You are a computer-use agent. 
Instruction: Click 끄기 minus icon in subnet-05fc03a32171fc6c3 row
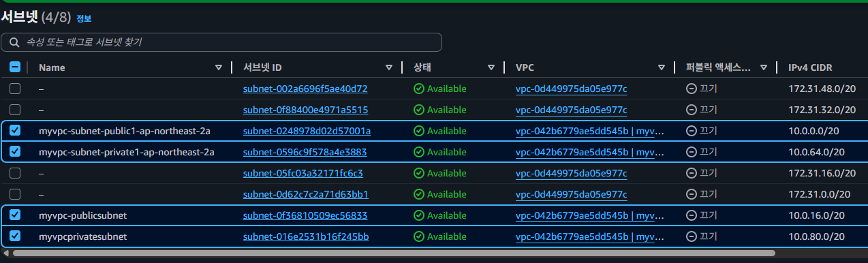(x=692, y=173)
